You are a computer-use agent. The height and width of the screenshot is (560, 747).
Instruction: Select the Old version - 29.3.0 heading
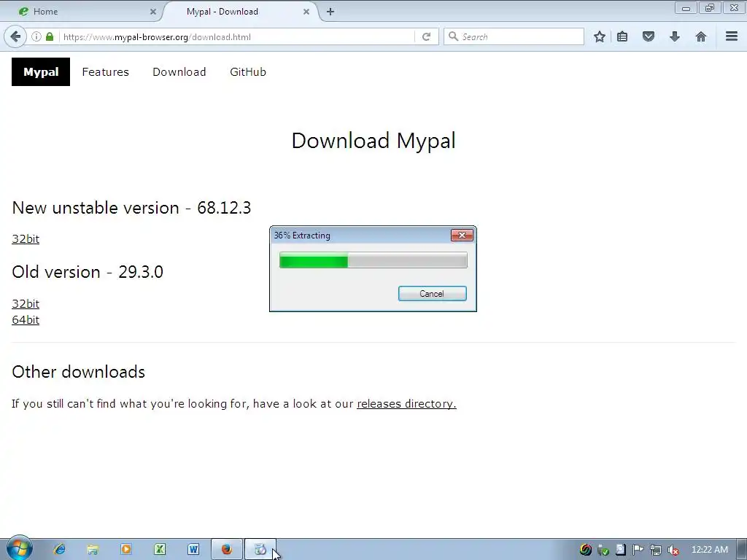click(x=88, y=272)
